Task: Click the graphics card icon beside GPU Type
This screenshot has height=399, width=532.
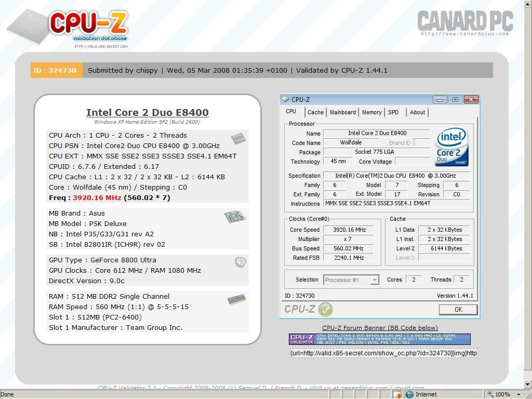Action: click(x=240, y=262)
